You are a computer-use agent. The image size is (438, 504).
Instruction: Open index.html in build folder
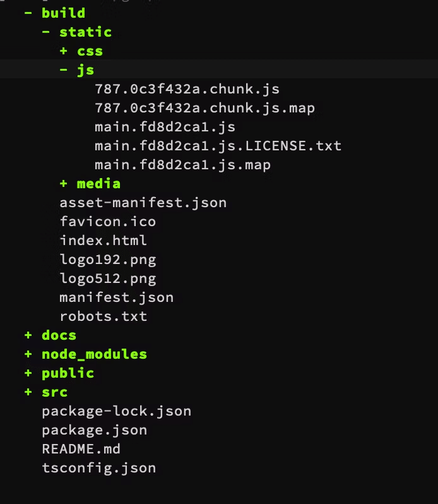[x=103, y=241]
